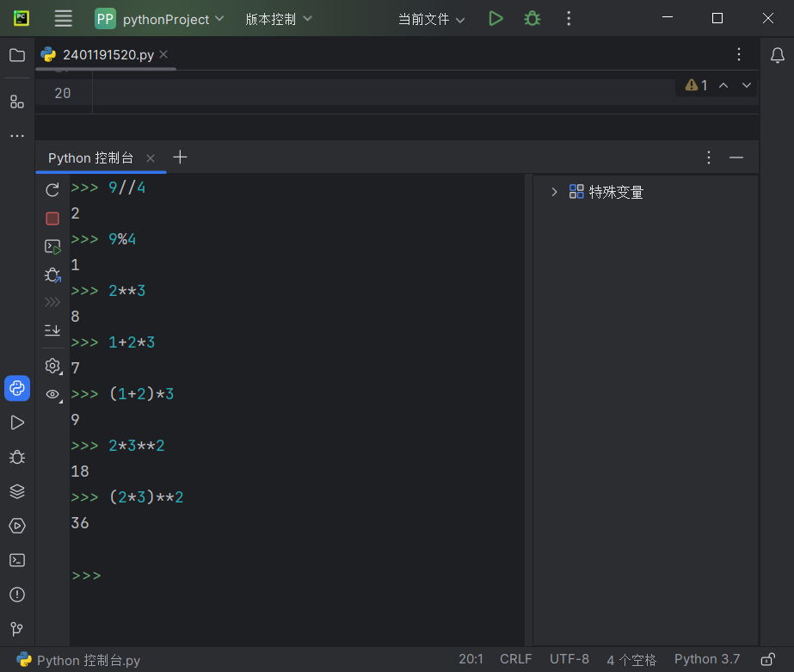Show more tool windows ellipsis
Viewport: 794px width, 672px height.
[x=17, y=136]
